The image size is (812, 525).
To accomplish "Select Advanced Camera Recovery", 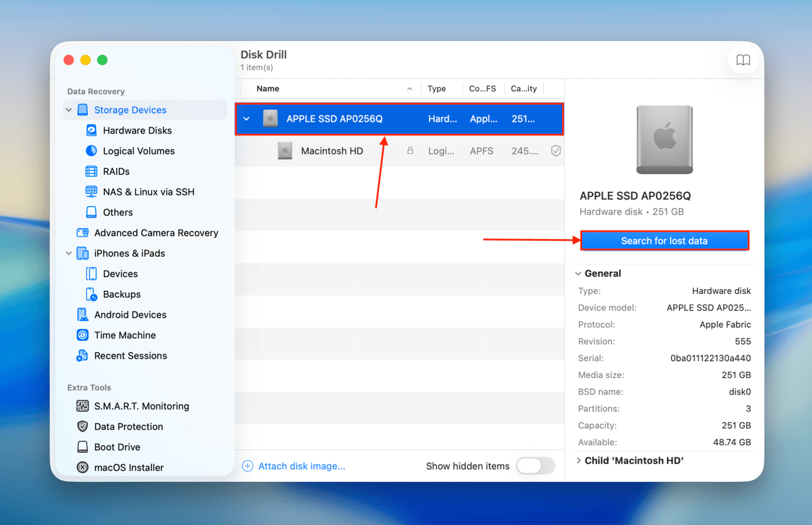I will pos(82,232).
